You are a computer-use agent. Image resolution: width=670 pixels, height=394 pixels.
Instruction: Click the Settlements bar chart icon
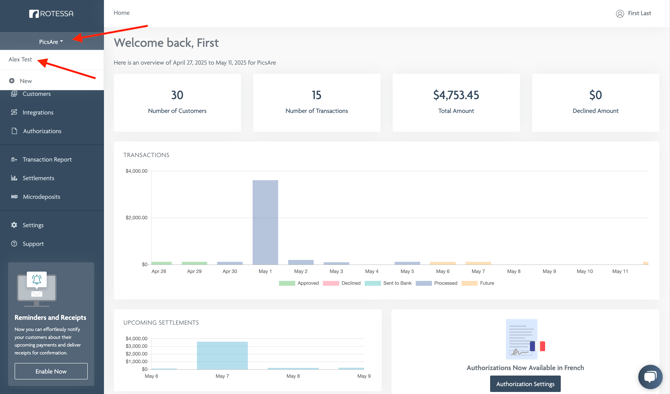pos(14,178)
